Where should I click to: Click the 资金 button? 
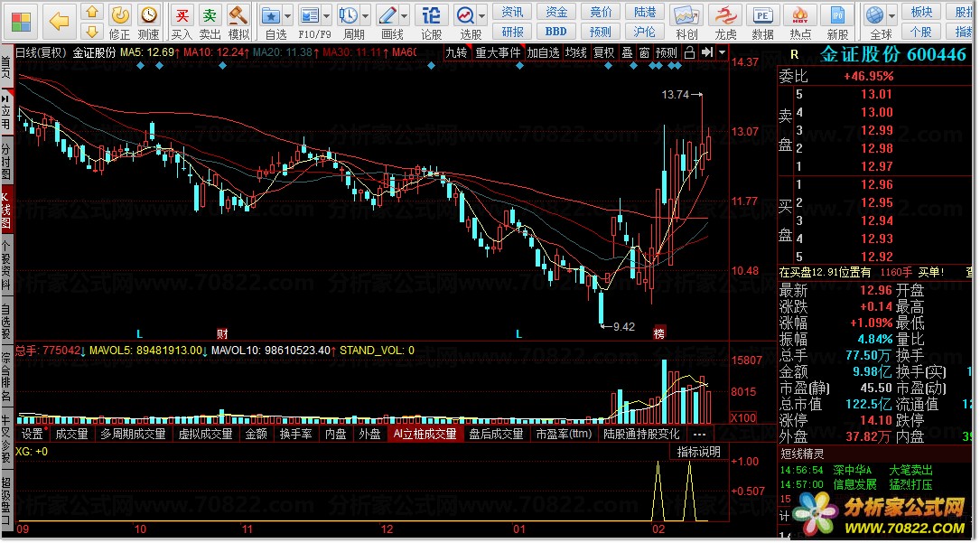(556, 12)
